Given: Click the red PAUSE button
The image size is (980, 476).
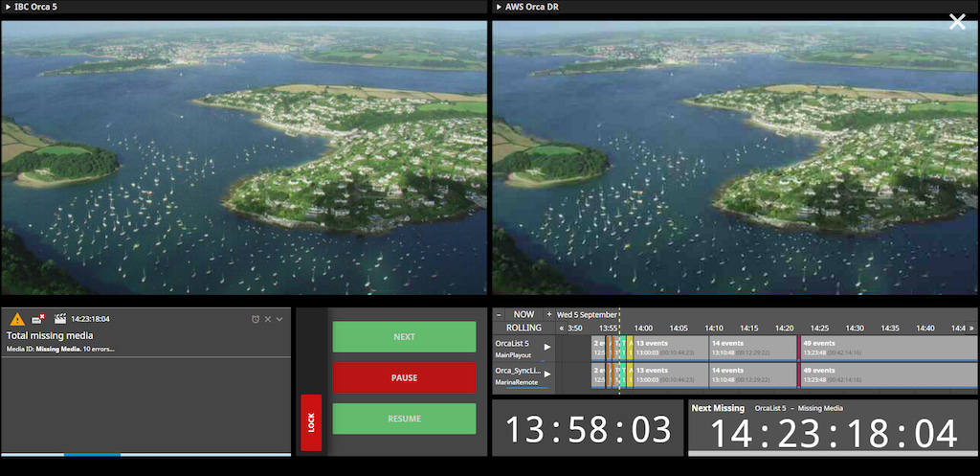Looking at the screenshot, I should 405,377.
